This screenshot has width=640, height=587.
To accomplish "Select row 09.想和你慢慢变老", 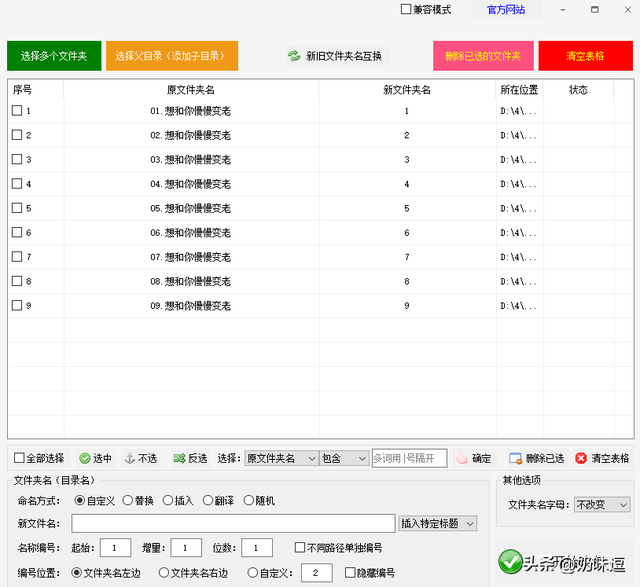I will coord(191,305).
